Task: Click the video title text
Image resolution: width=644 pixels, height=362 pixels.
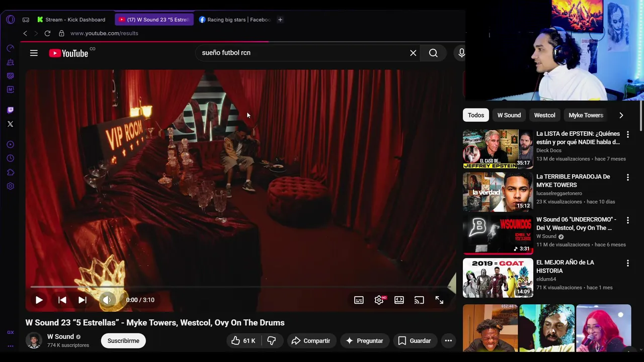Action: coord(155,323)
